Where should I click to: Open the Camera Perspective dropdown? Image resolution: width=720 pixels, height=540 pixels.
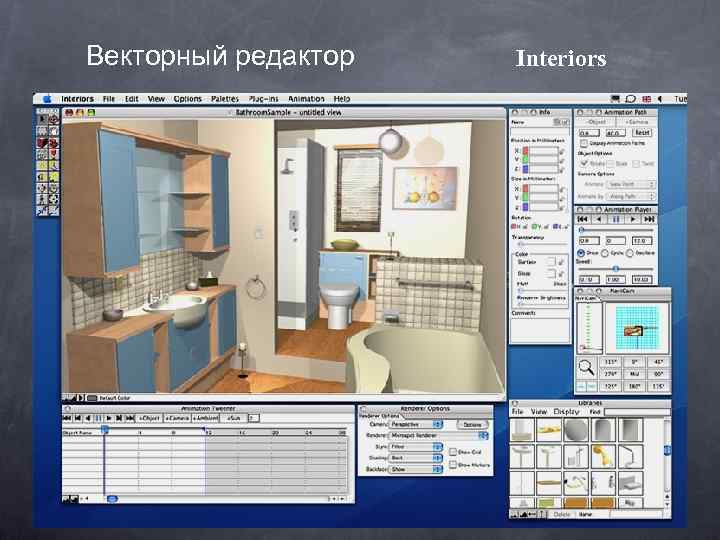(416, 424)
